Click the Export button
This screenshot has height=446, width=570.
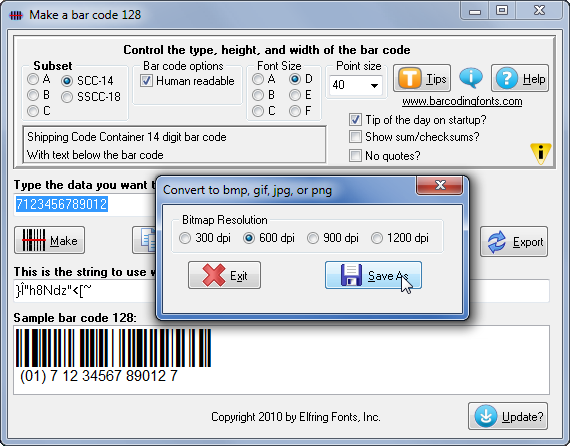click(514, 242)
